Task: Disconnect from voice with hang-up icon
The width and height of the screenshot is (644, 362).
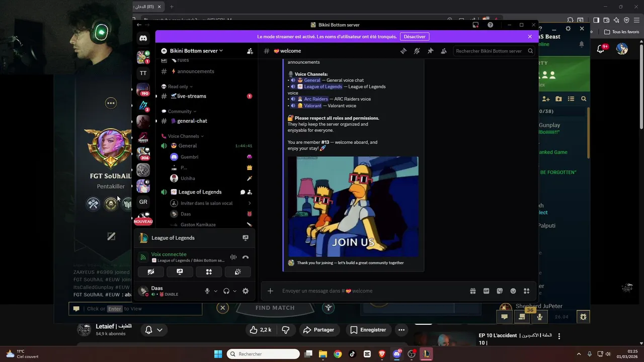Action: pyautogui.click(x=246, y=257)
